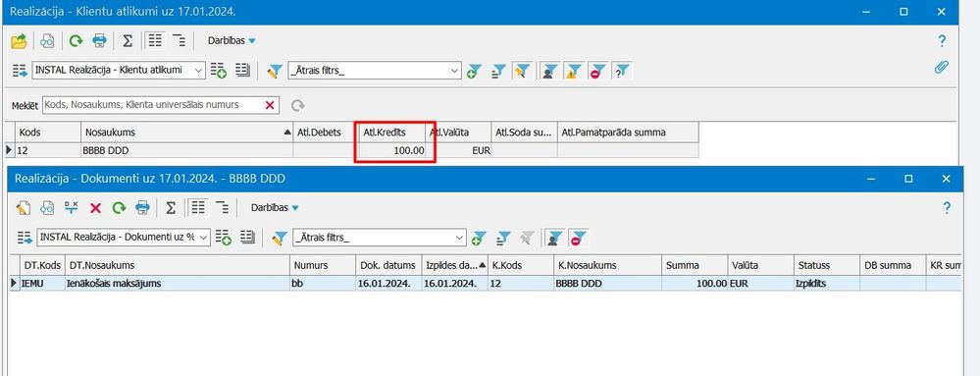
Task: Click view list icon in Klientu atlikumi toolbar
Action: pyautogui.click(x=242, y=70)
